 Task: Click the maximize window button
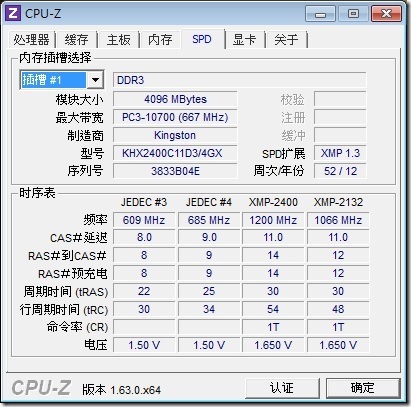(353, 14)
